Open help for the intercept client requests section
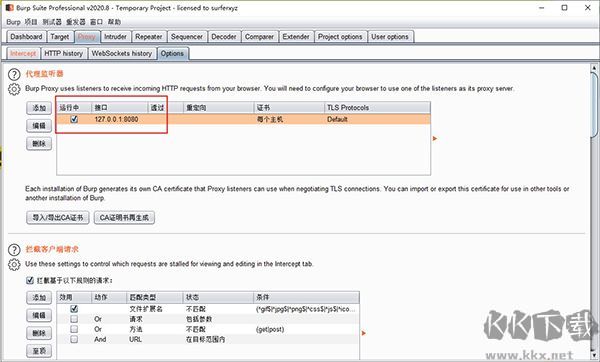Screen dimensions: 600x362 pos(14,249)
